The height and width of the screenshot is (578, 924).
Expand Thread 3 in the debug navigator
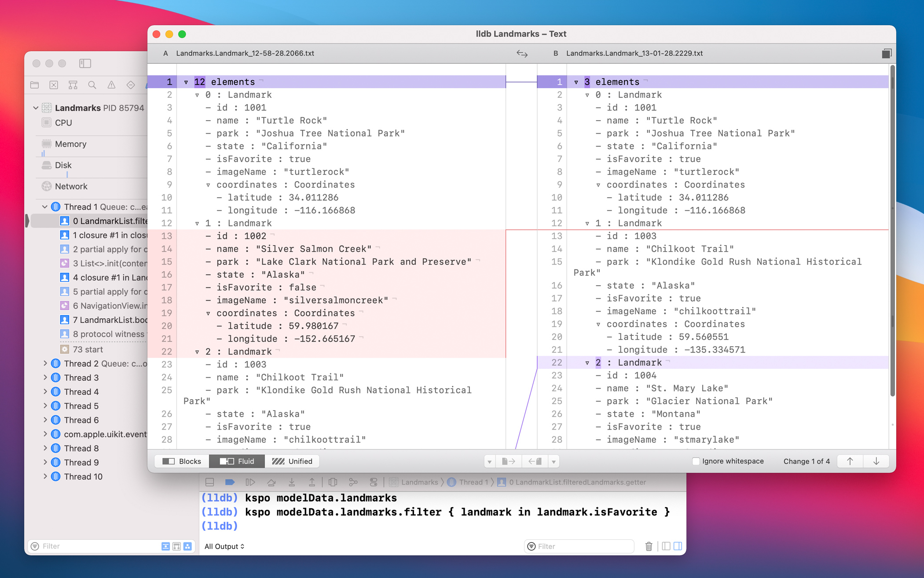45,377
